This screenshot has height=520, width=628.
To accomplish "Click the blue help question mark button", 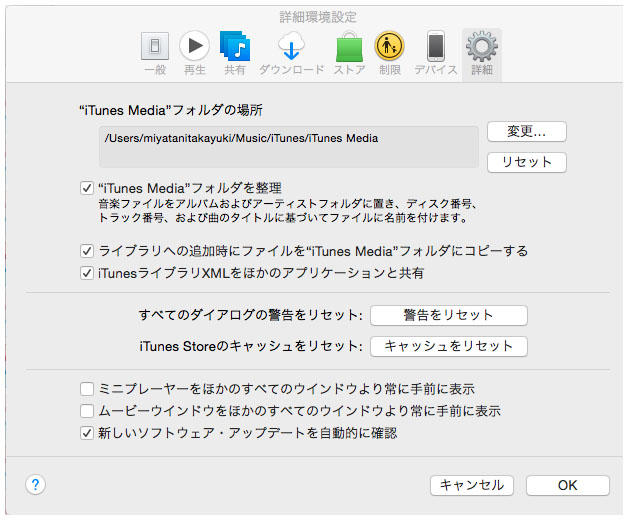I will (x=35, y=485).
